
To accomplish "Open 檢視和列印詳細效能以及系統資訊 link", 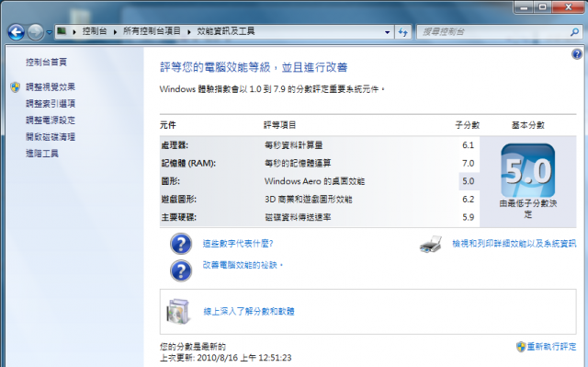I will pyautogui.click(x=514, y=244).
